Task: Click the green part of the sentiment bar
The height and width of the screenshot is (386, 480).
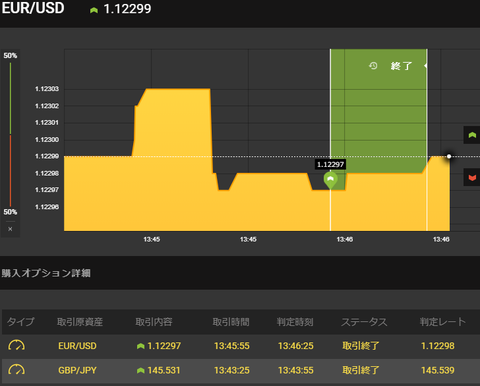Action: [10, 98]
